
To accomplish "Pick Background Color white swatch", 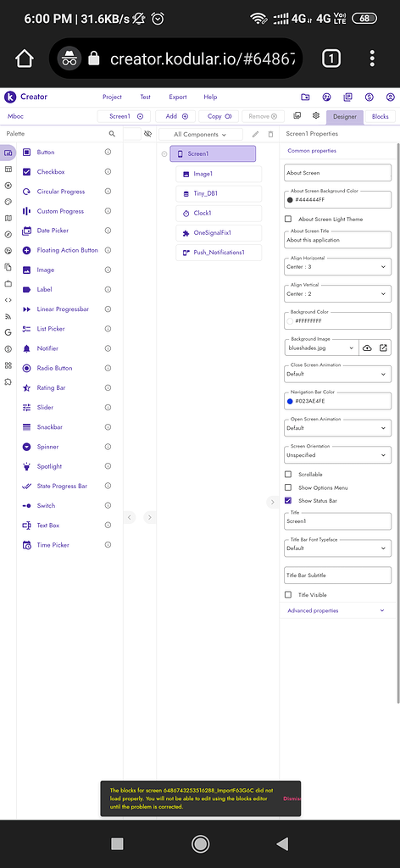I will 290,320.
